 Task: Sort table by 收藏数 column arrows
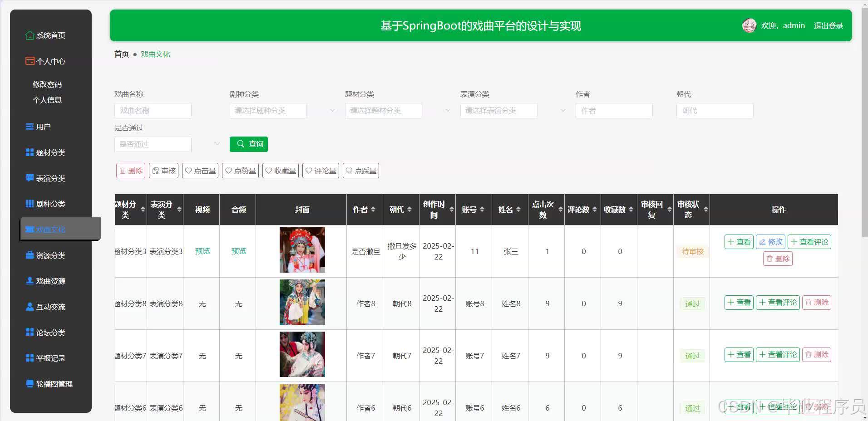pyautogui.click(x=631, y=209)
